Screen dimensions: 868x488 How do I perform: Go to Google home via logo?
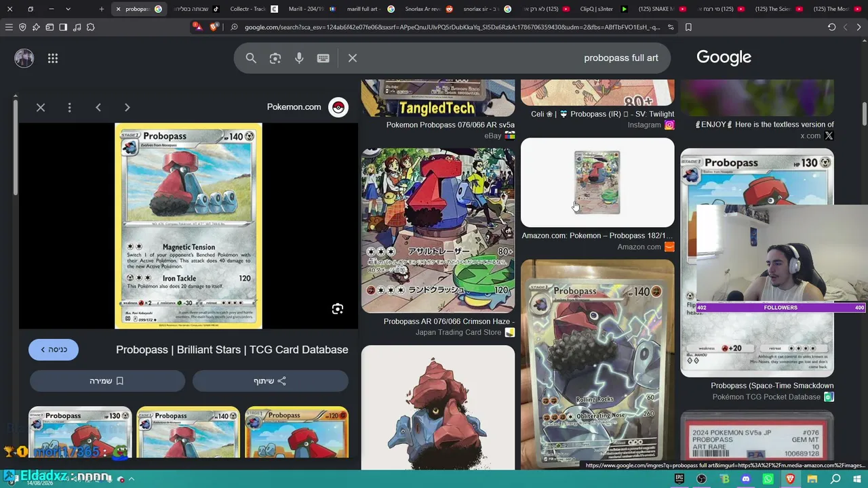[x=724, y=58]
